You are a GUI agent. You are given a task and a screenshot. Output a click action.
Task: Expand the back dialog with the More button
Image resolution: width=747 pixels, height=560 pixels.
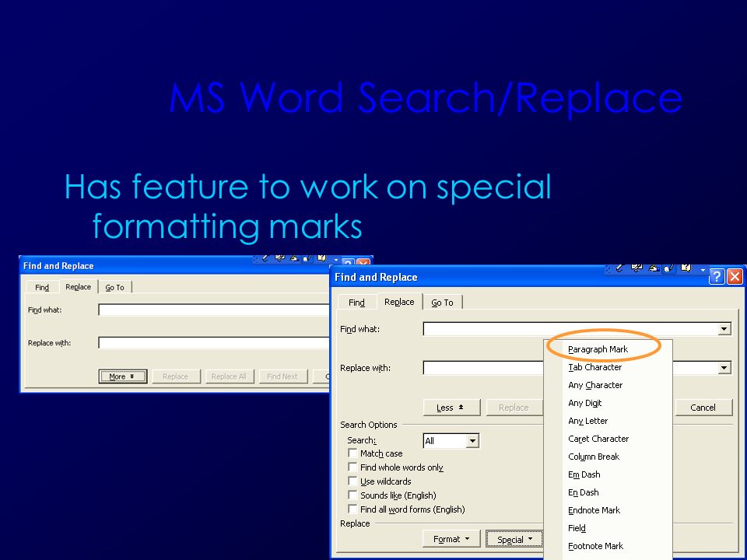(122, 376)
